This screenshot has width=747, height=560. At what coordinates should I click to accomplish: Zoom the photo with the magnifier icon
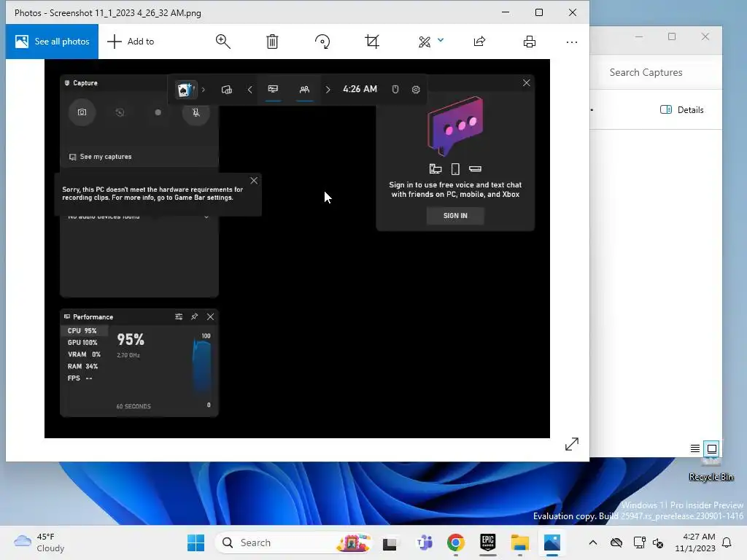click(223, 42)
